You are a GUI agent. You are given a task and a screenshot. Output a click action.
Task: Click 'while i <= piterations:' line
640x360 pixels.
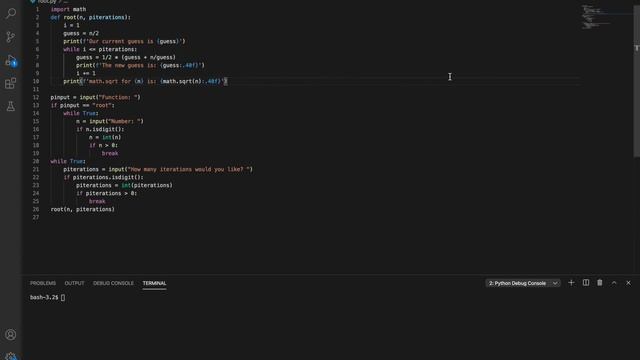(100, 49)
